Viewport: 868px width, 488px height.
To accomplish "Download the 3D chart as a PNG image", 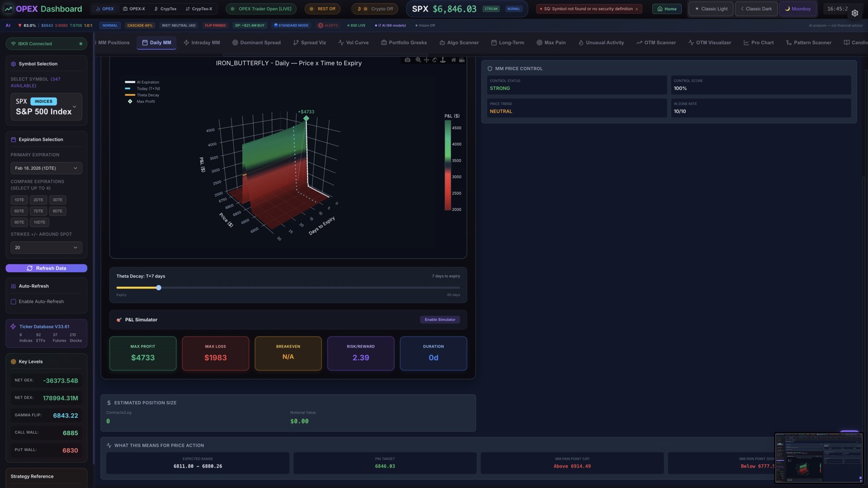I will [407, 60].
